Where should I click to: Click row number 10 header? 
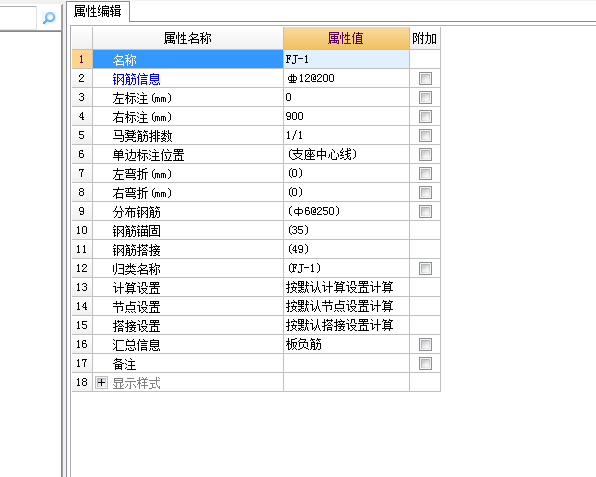coord(82,230)
